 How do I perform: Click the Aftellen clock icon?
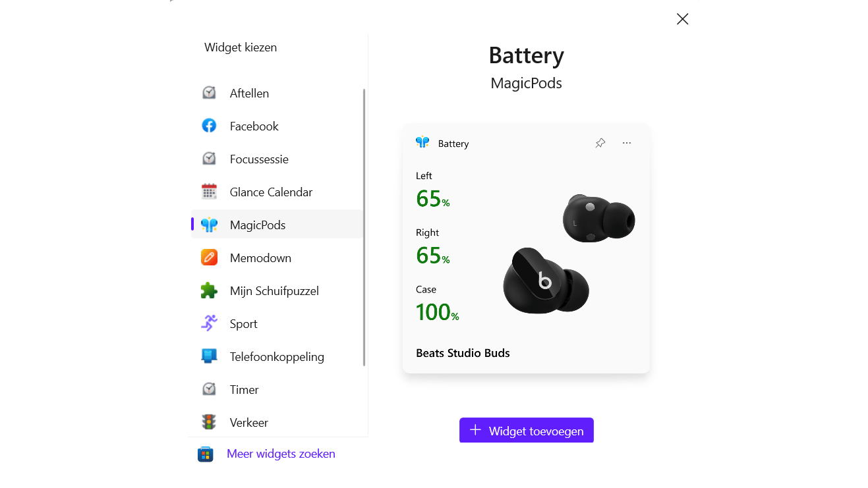[209, 93]
